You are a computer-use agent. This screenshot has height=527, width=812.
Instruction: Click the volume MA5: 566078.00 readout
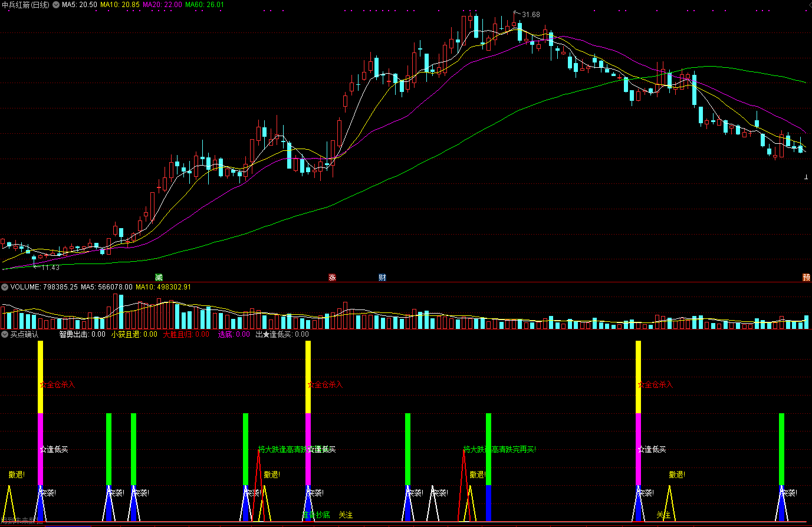point(107,287)
